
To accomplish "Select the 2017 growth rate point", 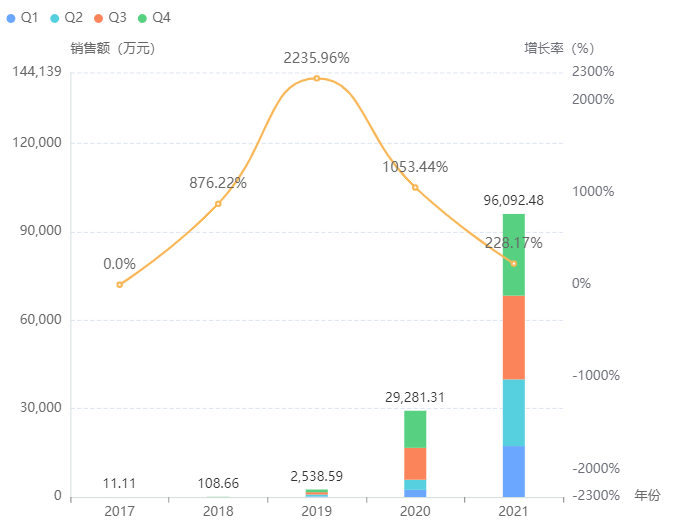I will point(120,285).
